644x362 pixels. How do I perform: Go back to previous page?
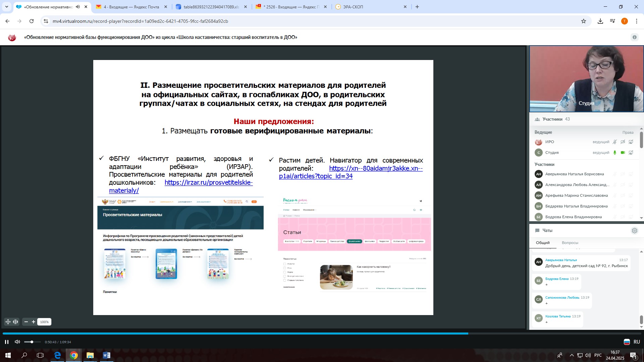pyautogui.click(x=7, y=21)
